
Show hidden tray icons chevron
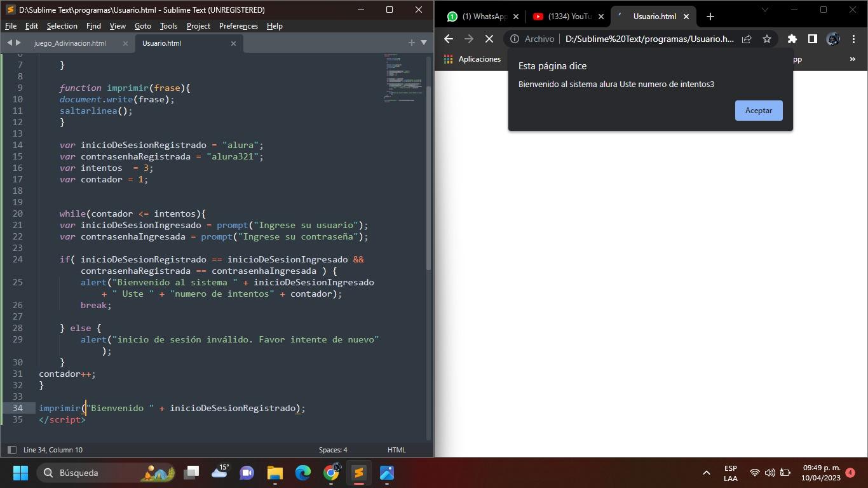tap(706, 473)
